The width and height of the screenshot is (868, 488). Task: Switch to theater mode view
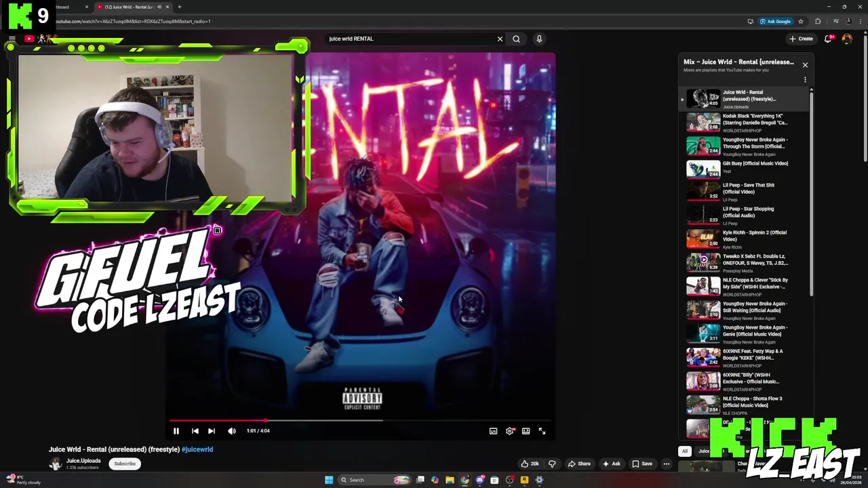point(526,431)
